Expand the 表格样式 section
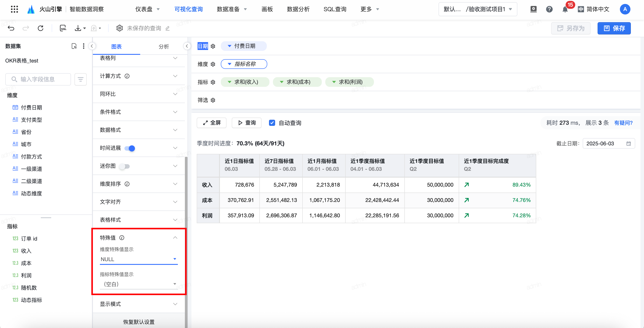 (139, 220)
